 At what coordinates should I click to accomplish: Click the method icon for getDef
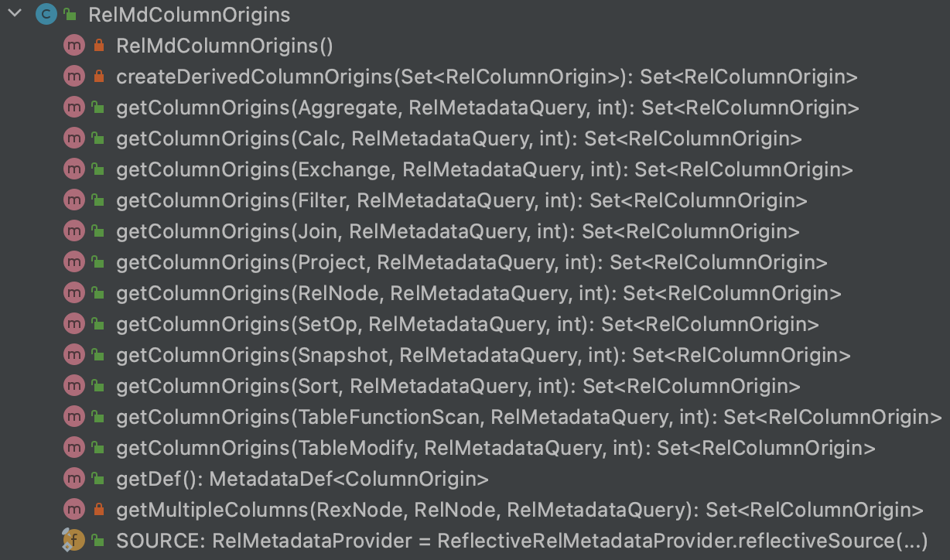[x=74, y=478]
